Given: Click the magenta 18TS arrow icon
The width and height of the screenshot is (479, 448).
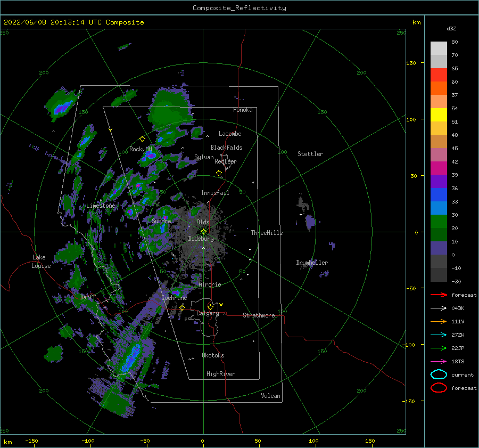Looking at the screenshot, I should (x=439, y=362).
